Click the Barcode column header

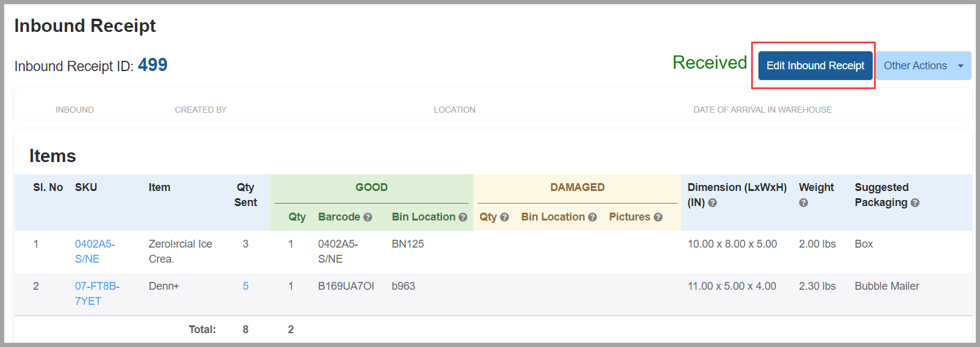pyautogui.click(x=339, y=217)
